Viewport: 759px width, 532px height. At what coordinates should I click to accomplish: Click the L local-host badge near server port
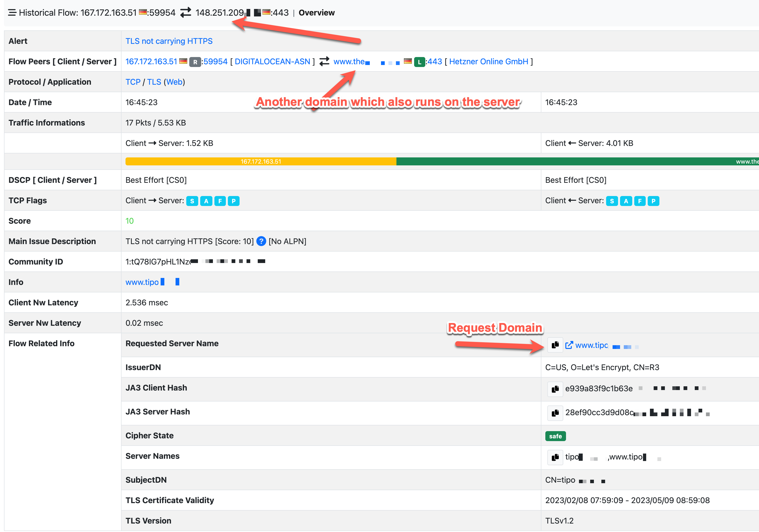(x=419, y=62)
